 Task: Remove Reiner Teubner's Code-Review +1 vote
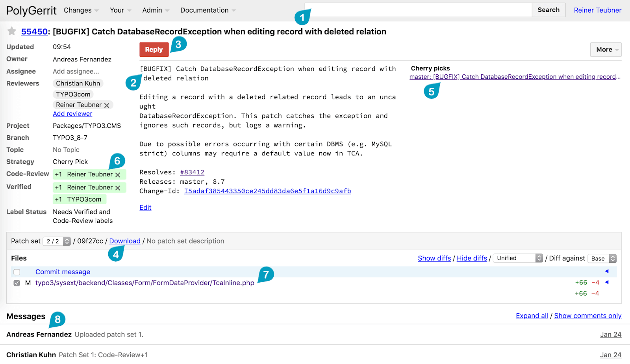118,175
